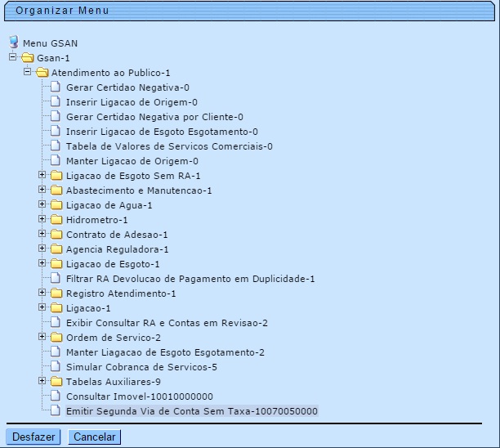The width and height of the screenshot is (500, 448).
Task: Click the Atendimento ao Publico-1 folder icon
Action: coord(42,73)
